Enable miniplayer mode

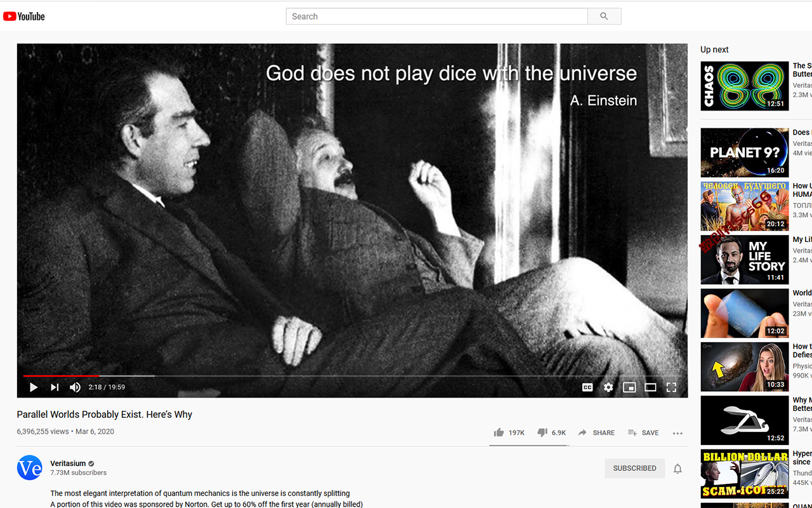pos(629,387)
